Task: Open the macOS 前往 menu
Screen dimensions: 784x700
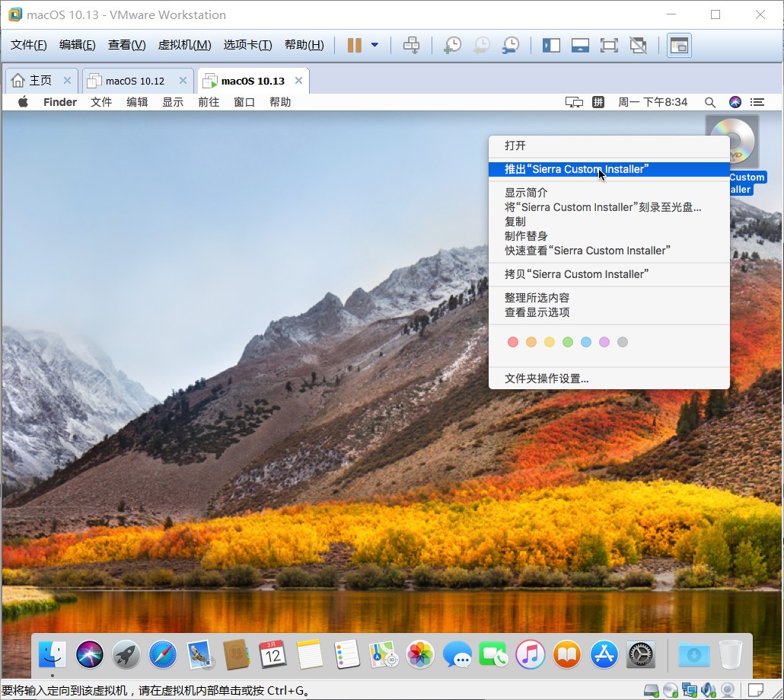Action: [209, 102]
